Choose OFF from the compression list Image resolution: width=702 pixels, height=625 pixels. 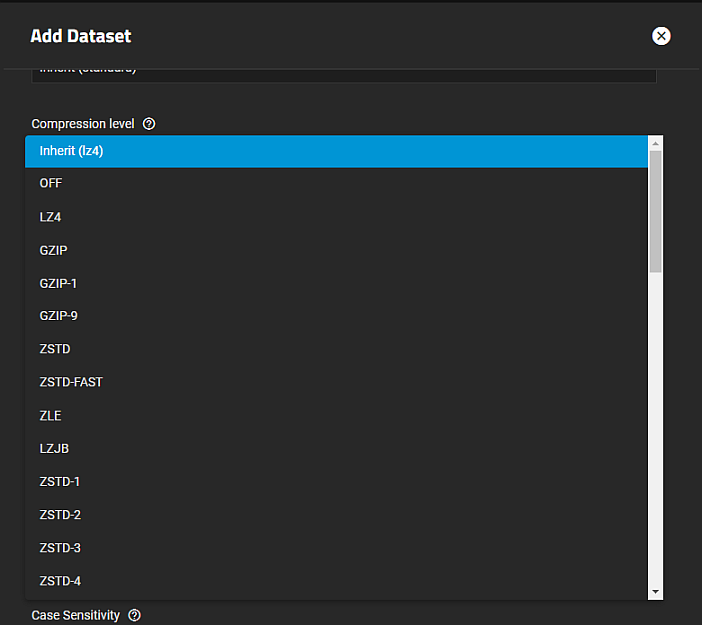tap(336, 184)
